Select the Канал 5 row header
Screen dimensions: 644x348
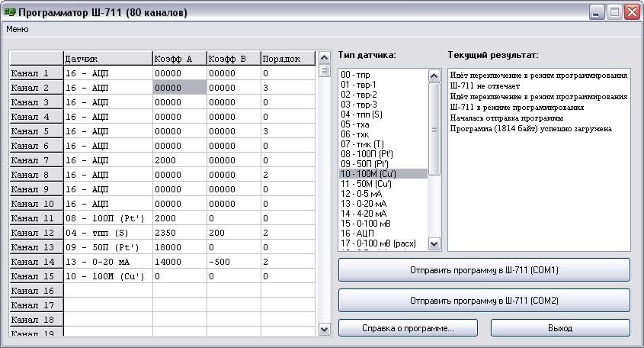coord(35,131)
